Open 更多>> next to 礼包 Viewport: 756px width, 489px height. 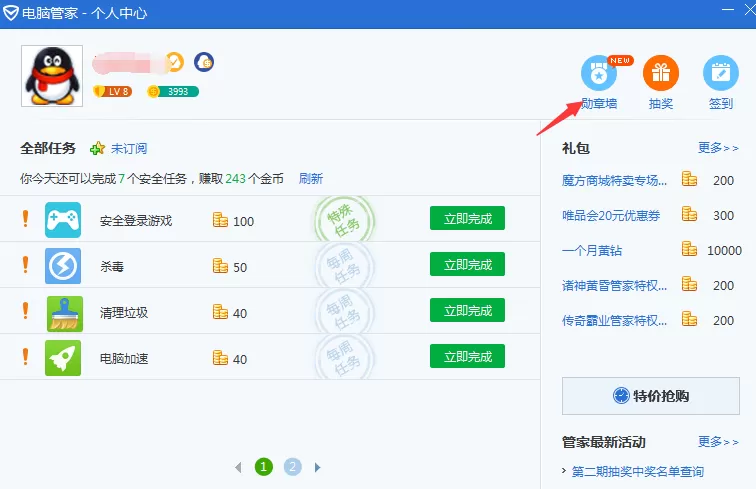point(718,148)
